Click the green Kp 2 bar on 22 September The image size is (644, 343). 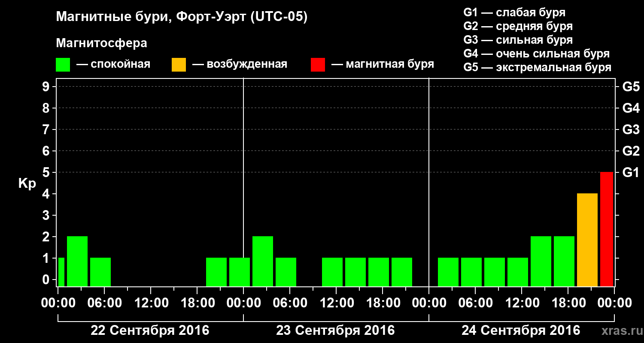pyautogui.click(x=77, y=261)
